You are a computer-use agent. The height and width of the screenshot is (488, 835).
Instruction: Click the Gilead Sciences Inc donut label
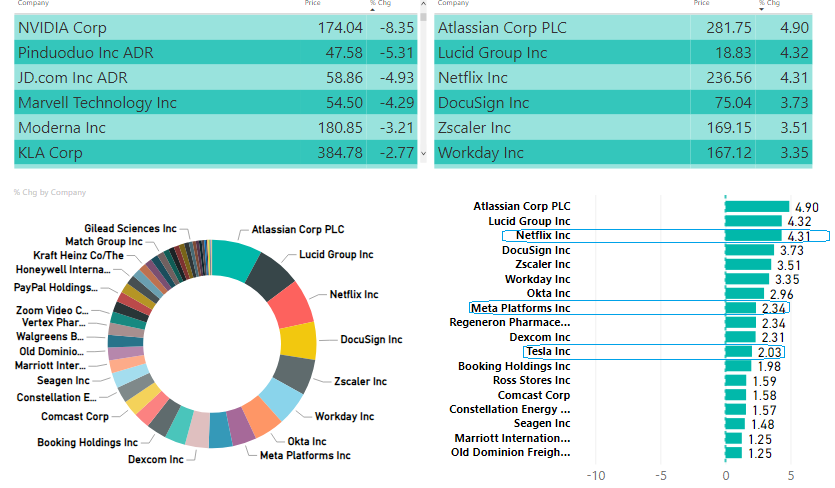(x=130, y=229)
